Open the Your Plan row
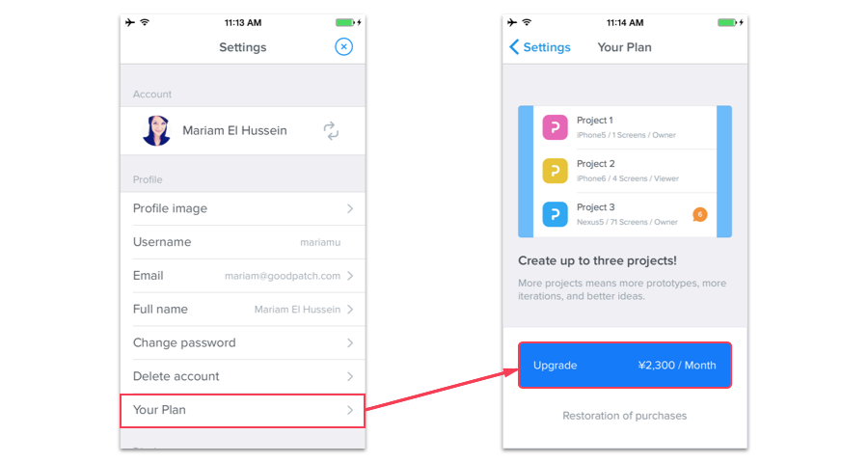The height and width of the screenshot is (463, 868). [x=242, y=410]
